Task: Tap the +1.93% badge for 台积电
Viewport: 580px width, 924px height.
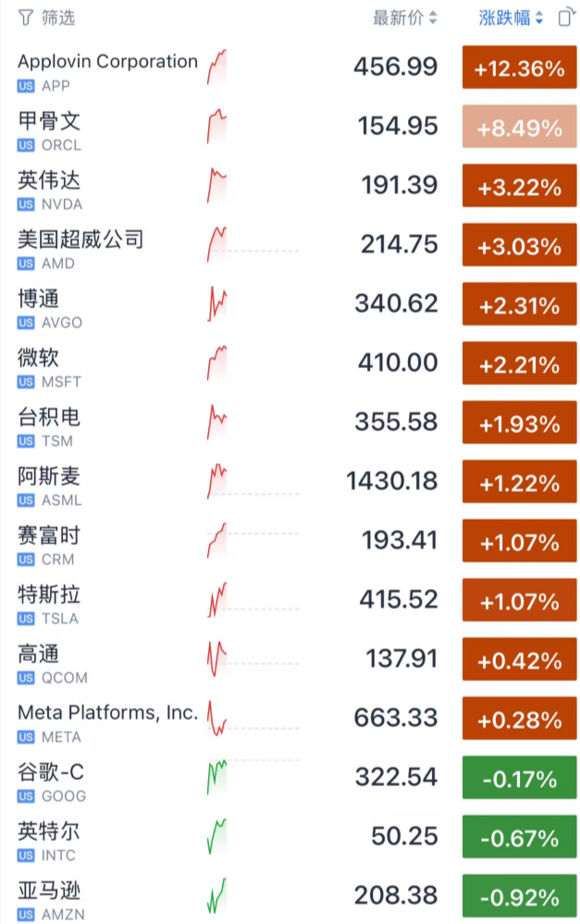Action: [519, 424]
